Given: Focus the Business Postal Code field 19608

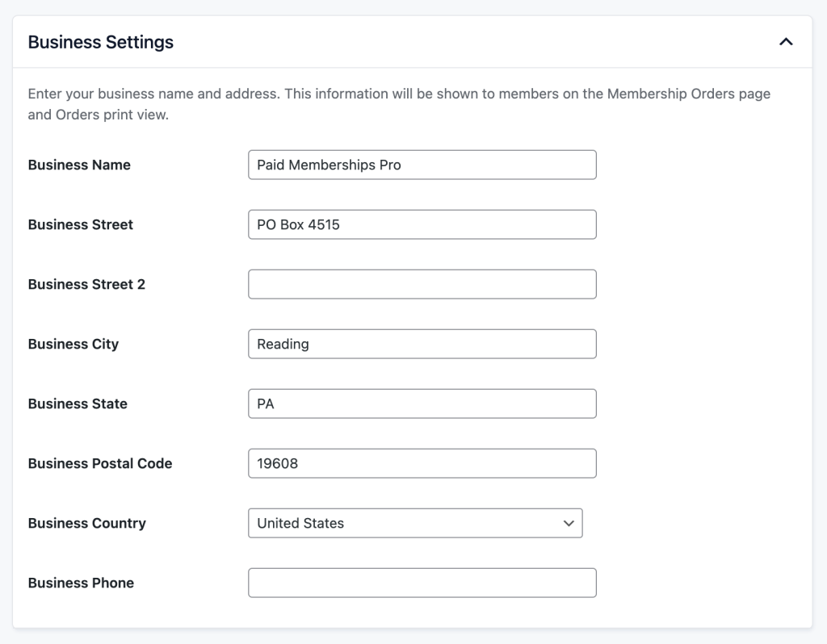Looking at the screenshot, I should tap(422, 463).
